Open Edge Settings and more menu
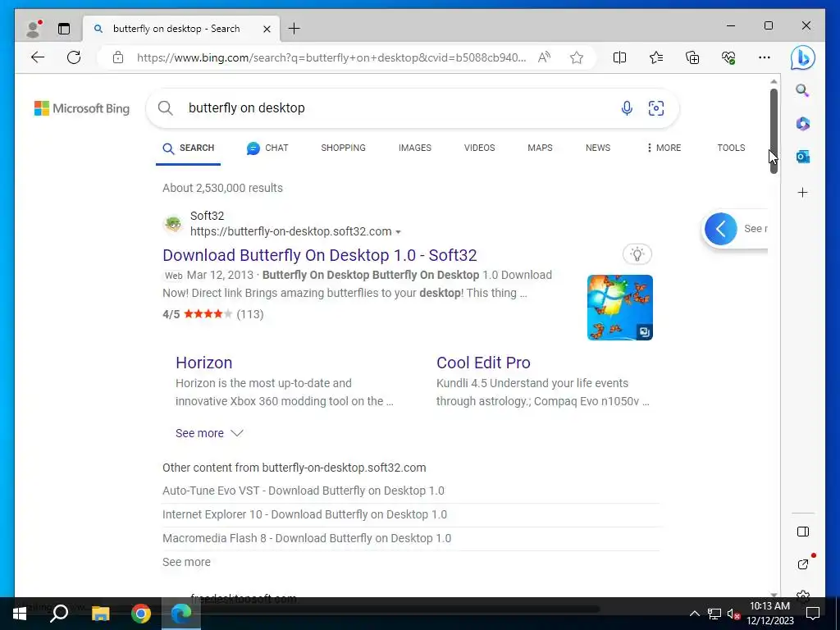This screenshot has width=840, height=630. pyautogui.click(x=765, y=57)
